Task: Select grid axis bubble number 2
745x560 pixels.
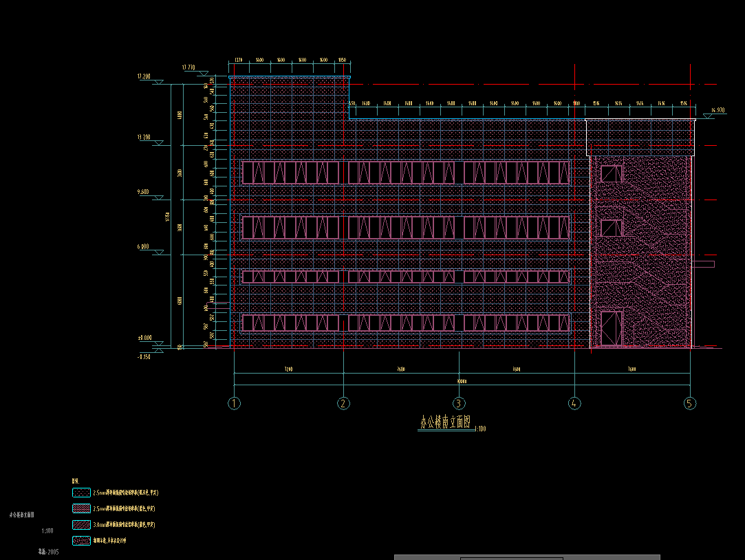Action: 344,404
